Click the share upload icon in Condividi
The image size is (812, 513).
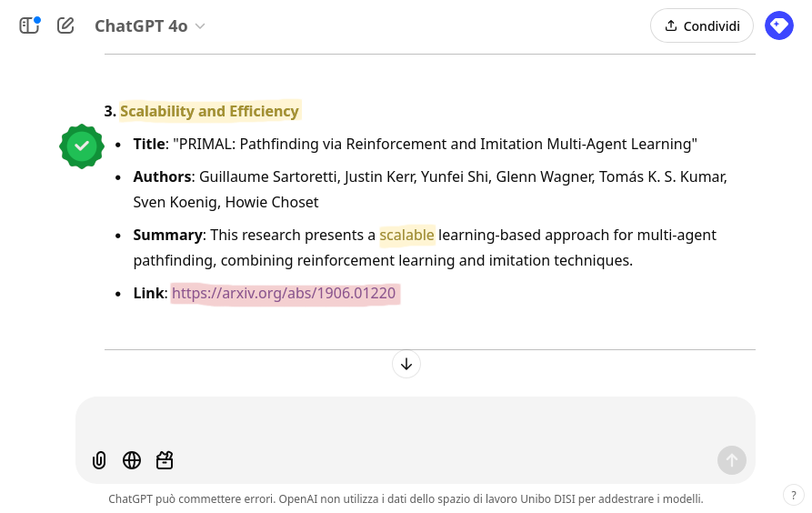671,25
